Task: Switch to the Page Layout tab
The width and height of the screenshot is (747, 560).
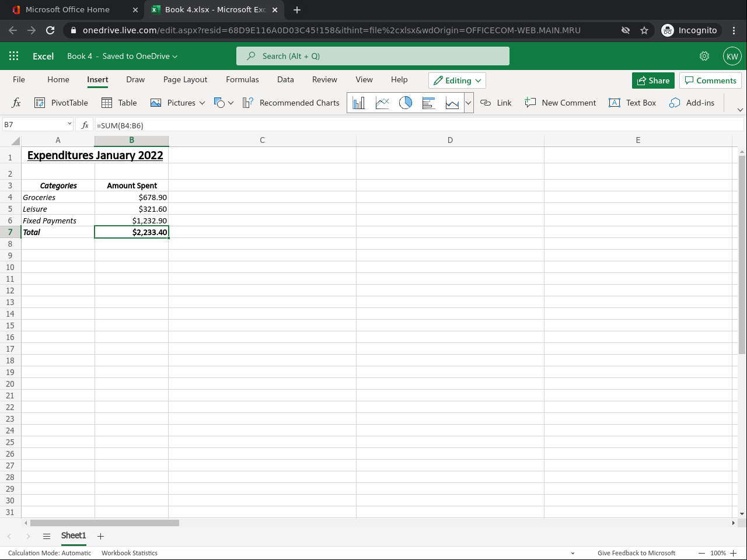Action: click(x=185, y=80)
